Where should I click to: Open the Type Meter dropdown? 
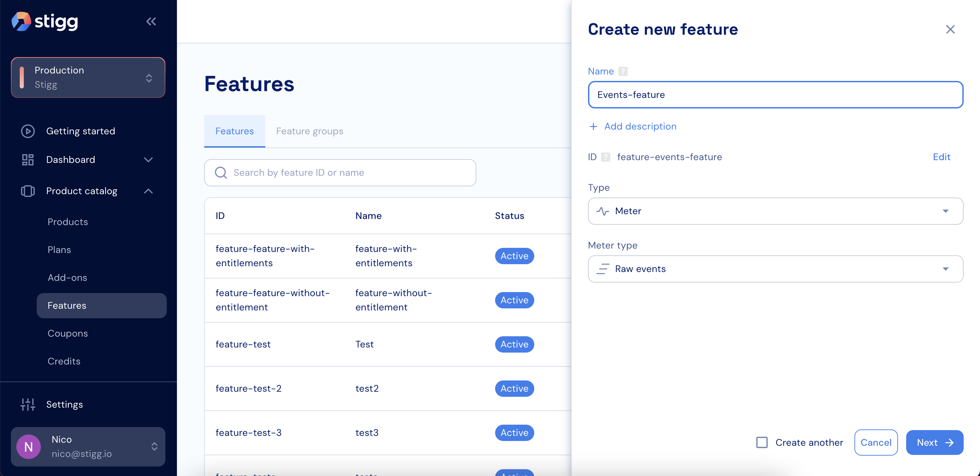tap(775, 211)
